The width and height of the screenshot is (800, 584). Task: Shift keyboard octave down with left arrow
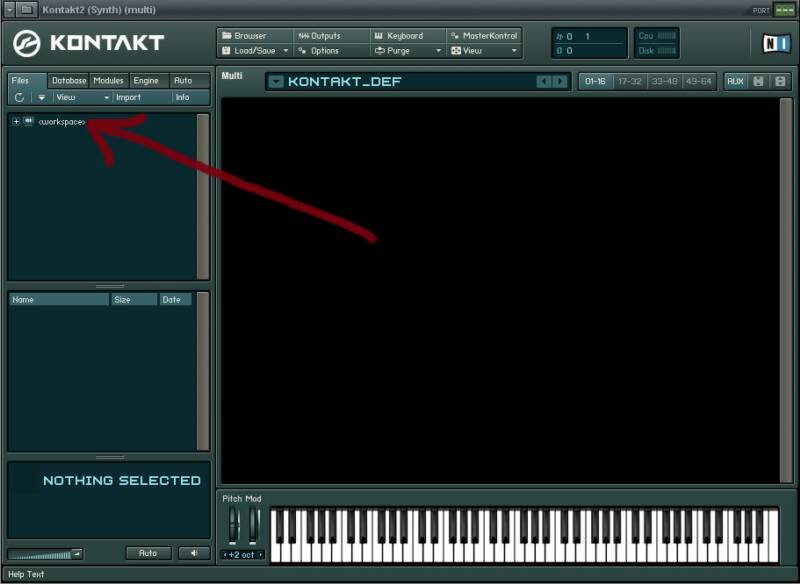pos(225,554)
